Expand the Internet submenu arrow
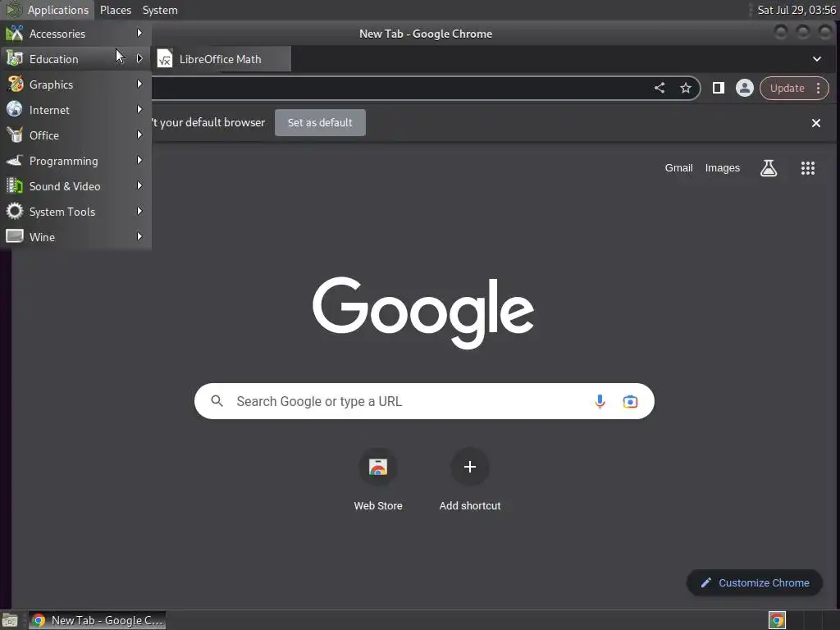The height and width of the screenshot is (630, 840). 139,109
